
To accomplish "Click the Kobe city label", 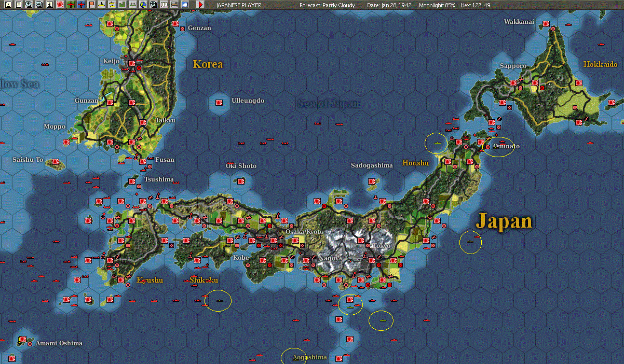I will click(241, 257).
